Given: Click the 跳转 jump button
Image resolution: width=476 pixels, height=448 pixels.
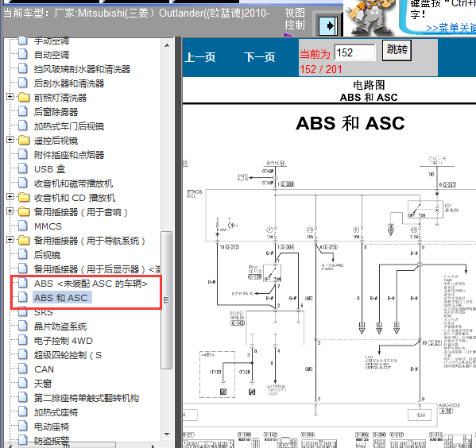Looking at the screenshot, I should pos(397,50).
